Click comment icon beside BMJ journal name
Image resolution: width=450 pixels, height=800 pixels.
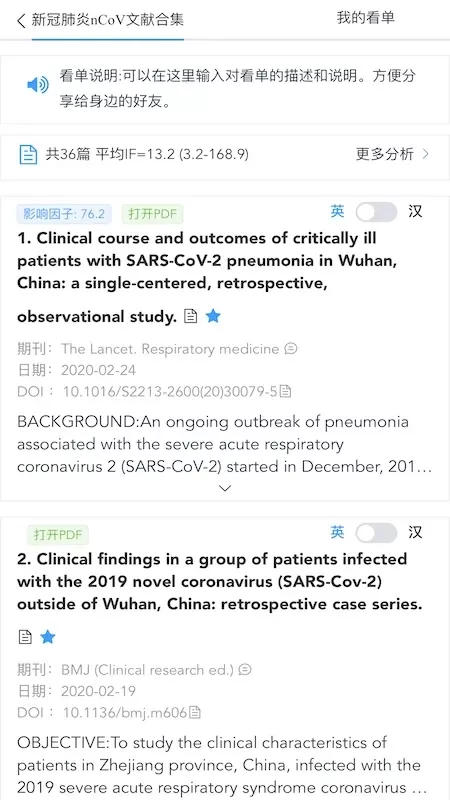point(245,669)
